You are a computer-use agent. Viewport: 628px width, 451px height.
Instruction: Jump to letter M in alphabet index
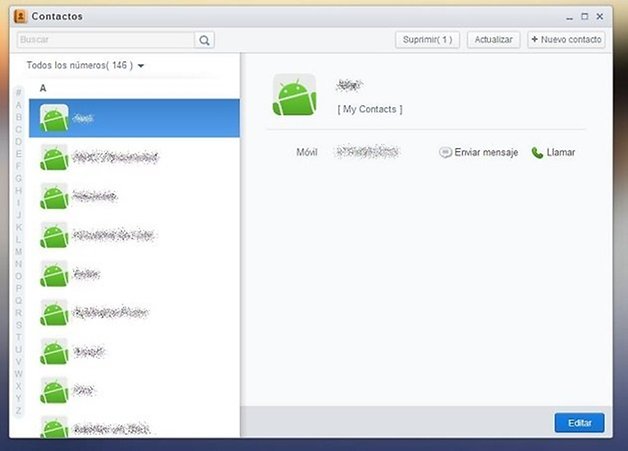click(18, 252)
